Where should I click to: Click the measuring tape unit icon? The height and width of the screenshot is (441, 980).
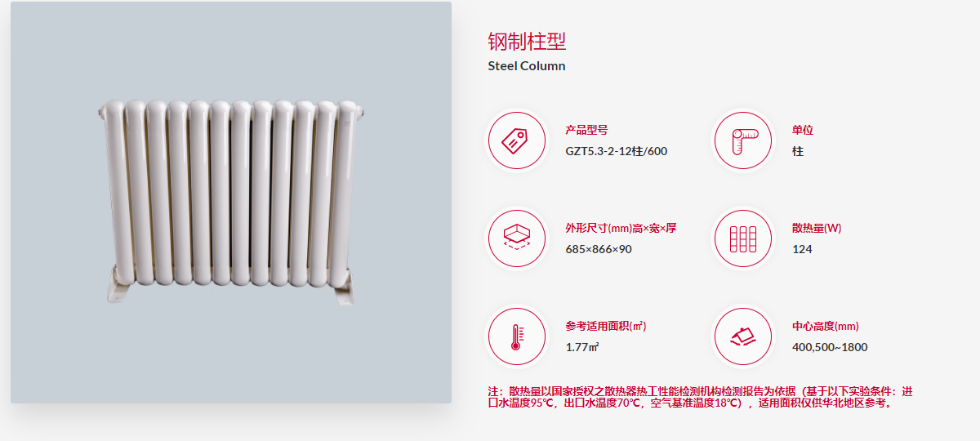click(x=743, y=140)
